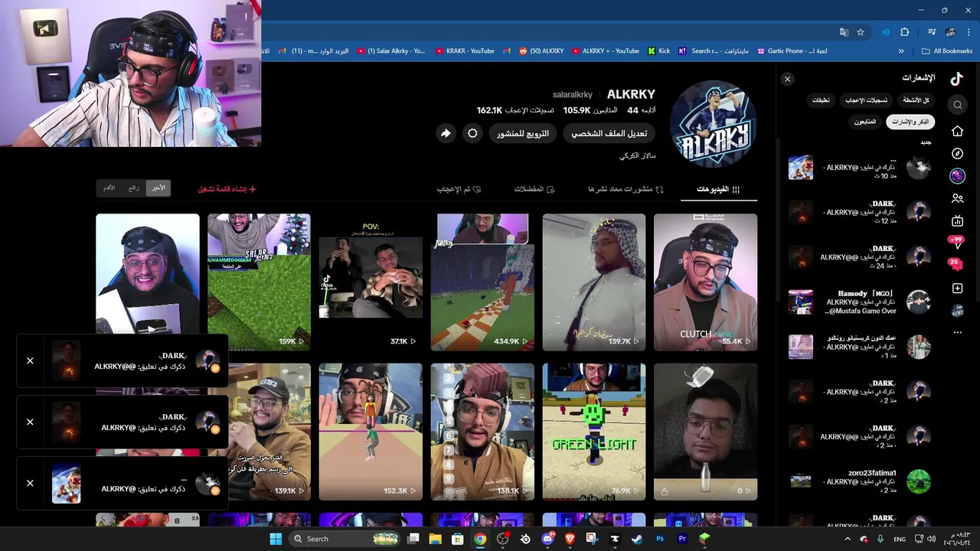Open the POV video with 37.1K views
This screenshot has width=980, height=551.
click(371, 282)
